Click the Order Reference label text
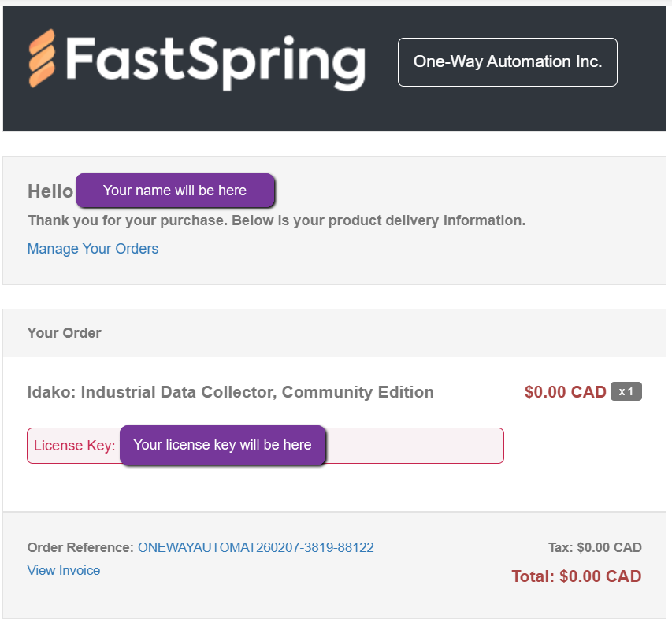The image size is (672, 626). pyautogui.click(x=80, y=547)
